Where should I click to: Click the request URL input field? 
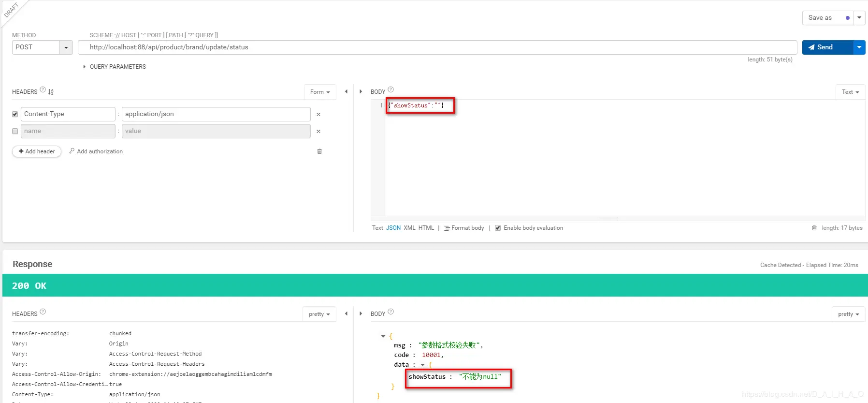(437, 47)
